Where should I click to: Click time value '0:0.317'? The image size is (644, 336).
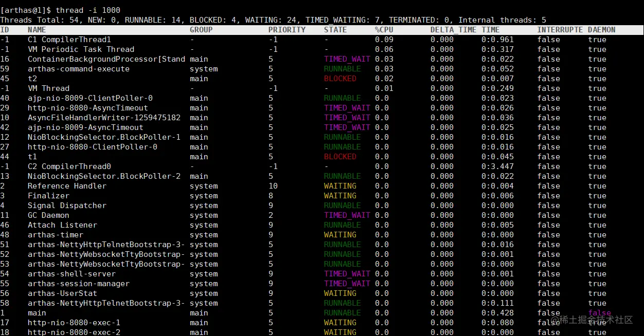[498, 49]
